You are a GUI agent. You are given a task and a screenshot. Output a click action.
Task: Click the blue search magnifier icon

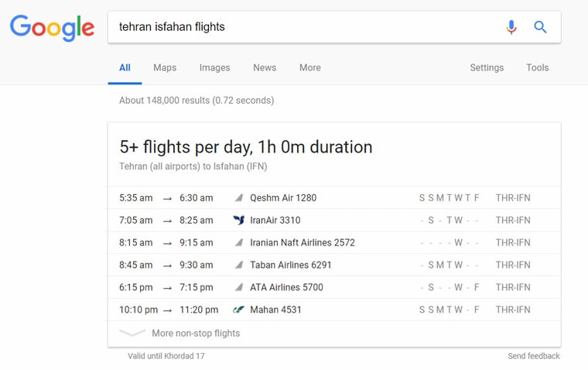click(x=540, y=27)
